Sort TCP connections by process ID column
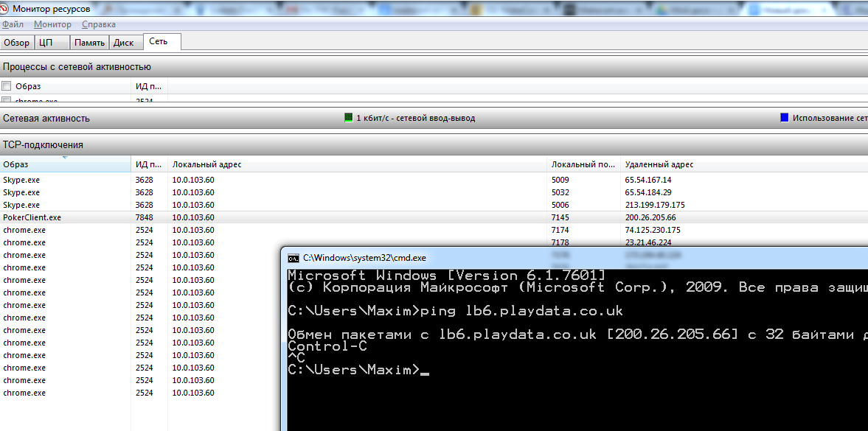The image size is (868, 431). (x=150, y=164)
